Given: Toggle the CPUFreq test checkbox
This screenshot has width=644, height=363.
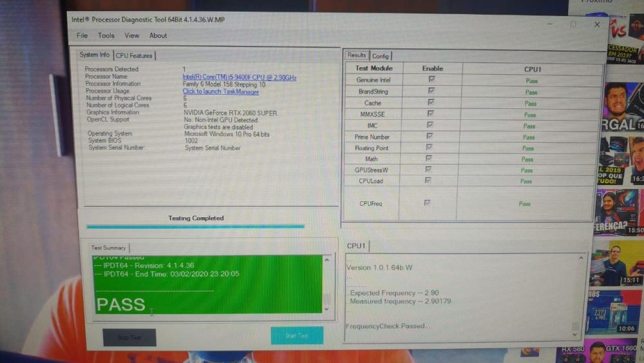Looking at the screenshot, I should pyautogui.click(x=427, y=202).
